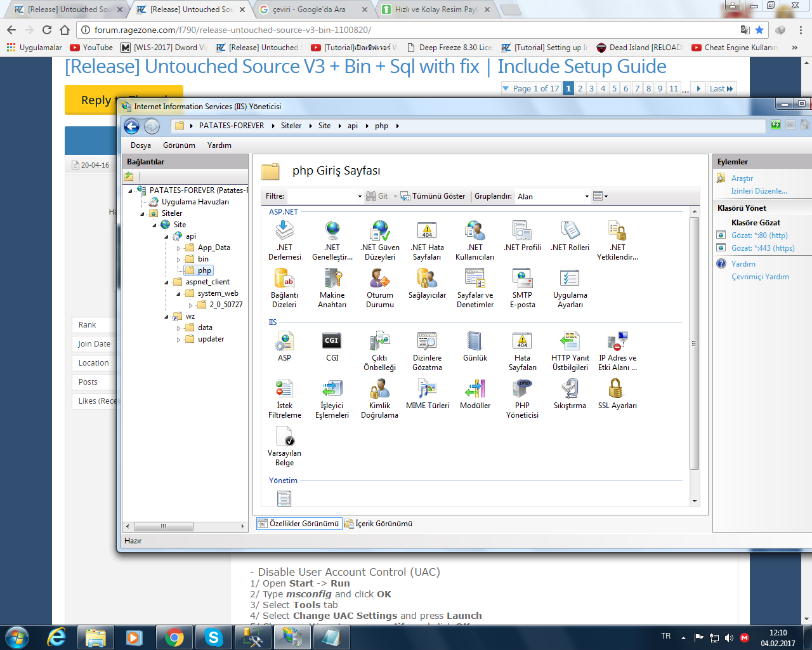812x650 pixels.
Task: Open the view mode dropdown beside Gruplandır
Action: pos(600,196)
